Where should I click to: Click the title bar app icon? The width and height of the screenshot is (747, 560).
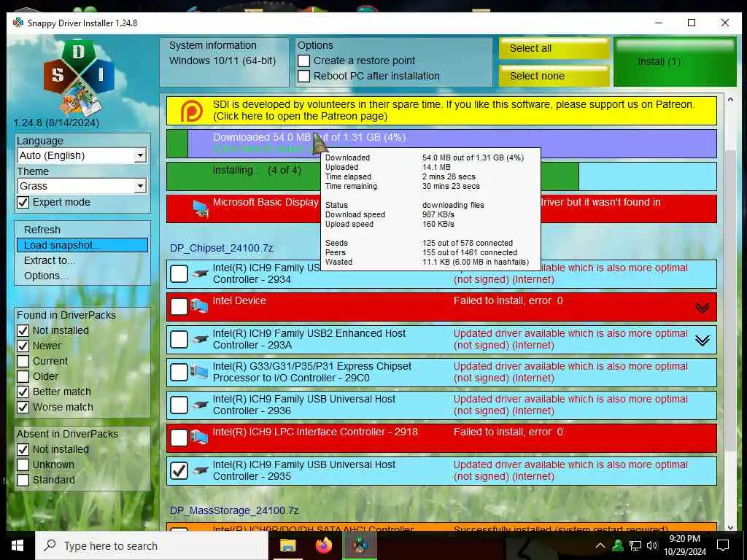click(18, 23)
